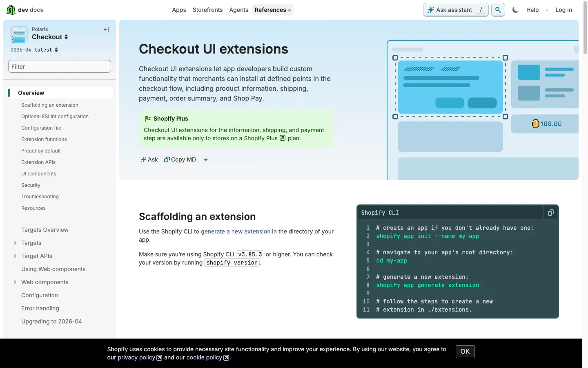Click Shopify Plus flag icon
The width and height of the screenshot is (588, 368).
pyautogui.click(x=148, y=119)
